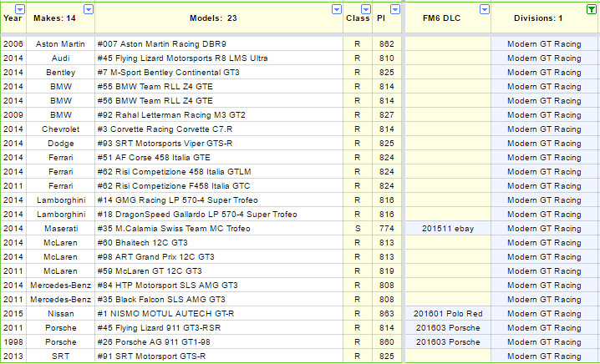Select the Maserati make cell

click(60, 228)
